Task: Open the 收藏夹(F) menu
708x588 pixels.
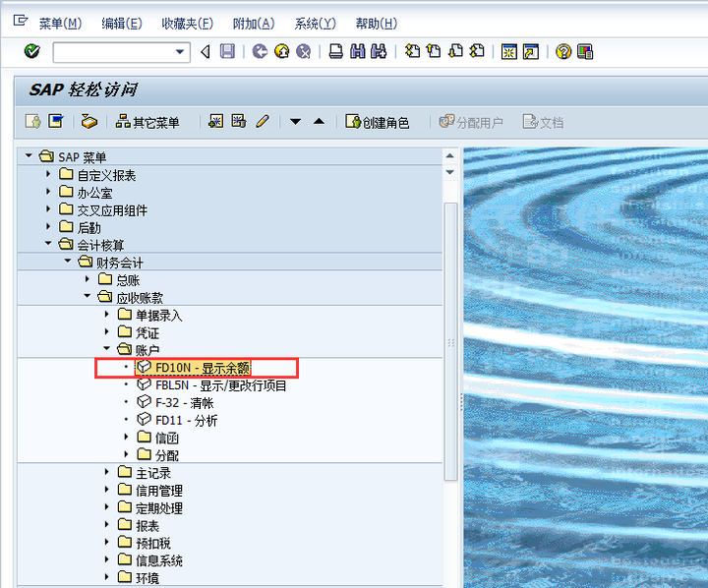Action: click(187, 24)
